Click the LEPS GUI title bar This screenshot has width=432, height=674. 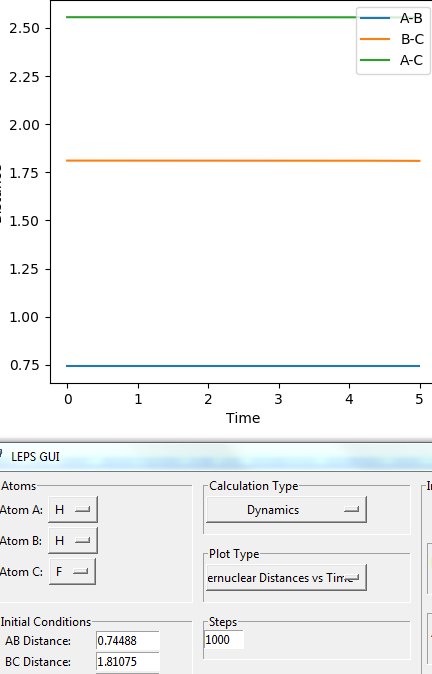[216, 456]
